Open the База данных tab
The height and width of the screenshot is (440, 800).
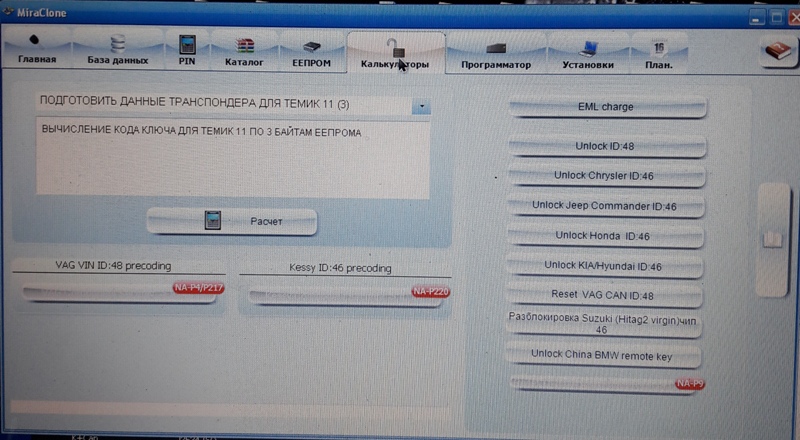[x=117, y=51]
